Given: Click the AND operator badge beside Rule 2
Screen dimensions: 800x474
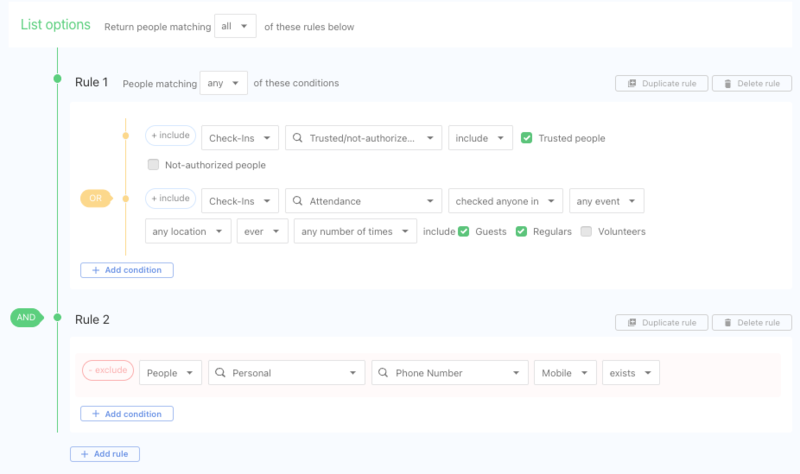Looking at the screenshot, I should 27,318.
